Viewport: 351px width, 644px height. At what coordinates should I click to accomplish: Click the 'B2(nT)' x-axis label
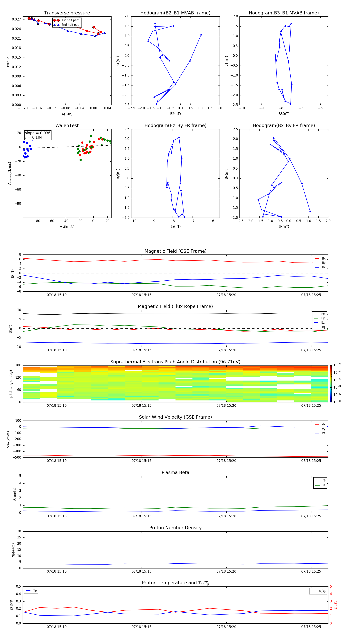click(175, 114)
